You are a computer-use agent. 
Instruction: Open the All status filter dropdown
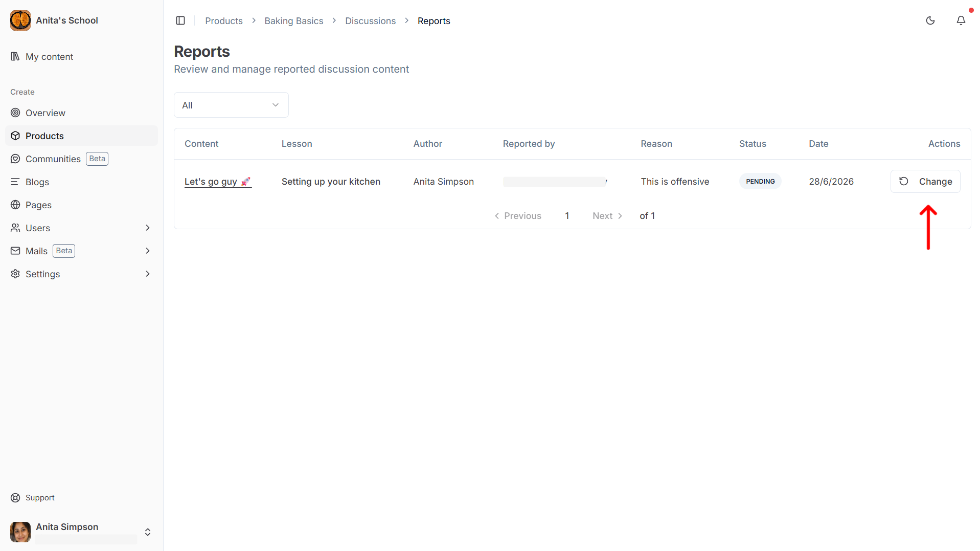231,105
